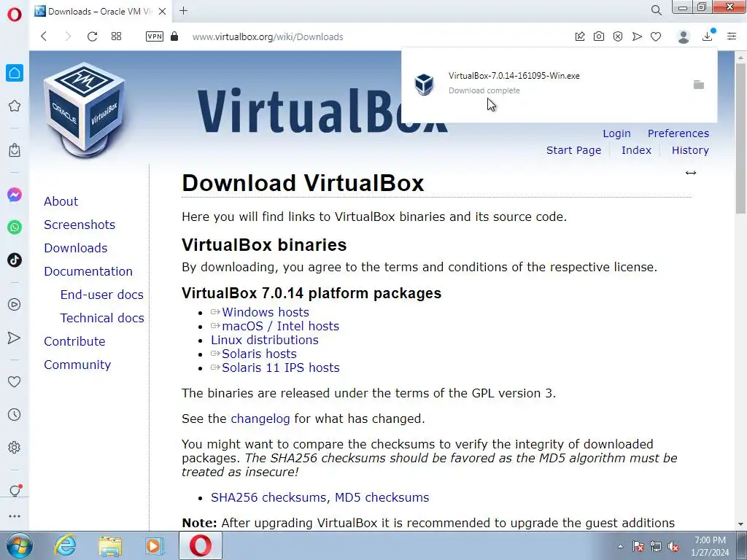747x560 pixels.
Task: Open Speed Dial start page grid
Action: click(x=116, y=36)
